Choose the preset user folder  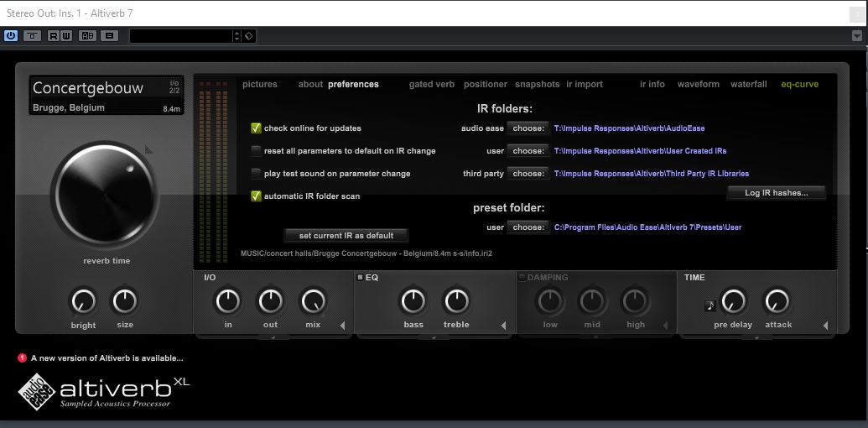click(x=528, y=227)
